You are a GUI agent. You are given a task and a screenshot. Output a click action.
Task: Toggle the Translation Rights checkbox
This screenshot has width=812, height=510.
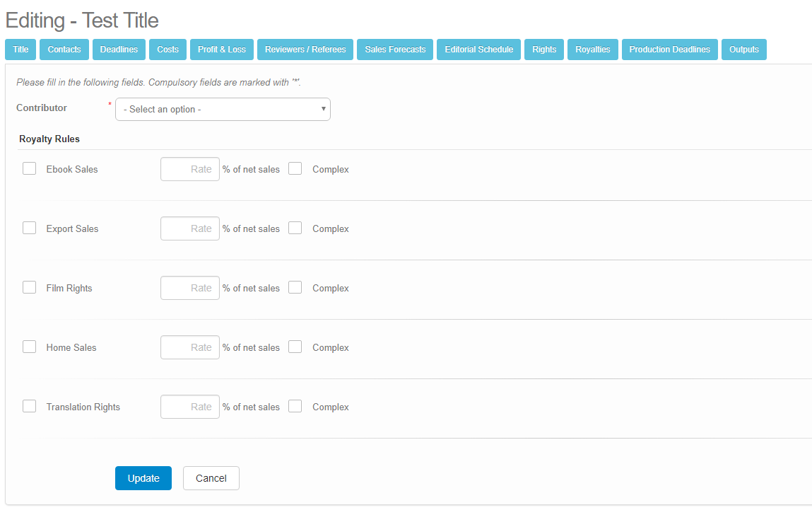[x=30, y=406]
